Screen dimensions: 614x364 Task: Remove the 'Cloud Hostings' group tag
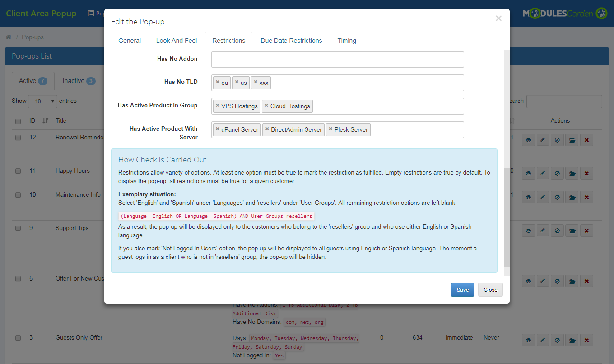[266, 106]
